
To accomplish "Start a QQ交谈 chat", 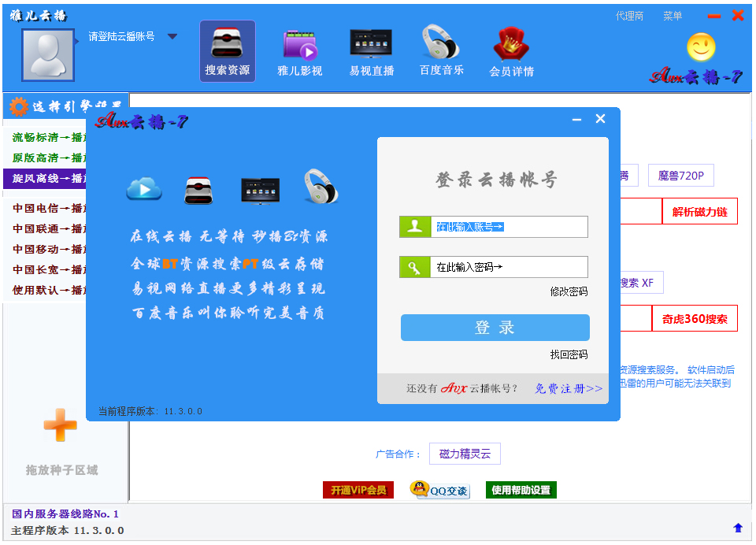I will coord(439,490).
